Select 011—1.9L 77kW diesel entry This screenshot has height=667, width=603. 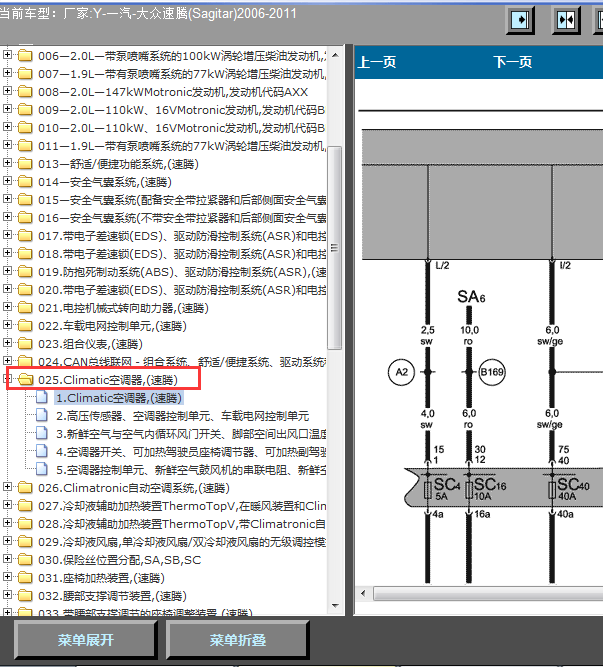click(182, 146)
